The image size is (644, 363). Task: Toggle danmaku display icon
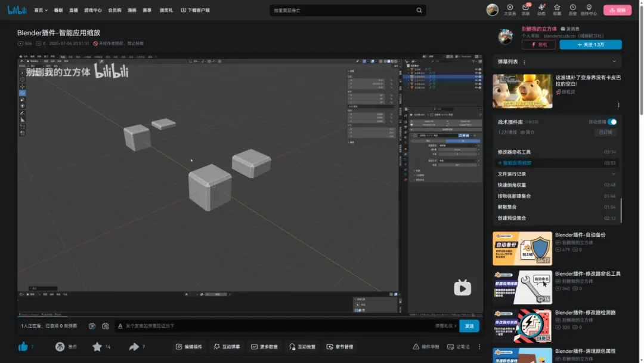point(92,325)
